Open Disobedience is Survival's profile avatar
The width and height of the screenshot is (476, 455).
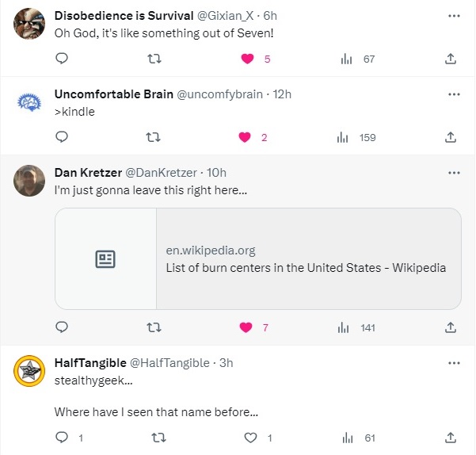click(x=29, y=24)
